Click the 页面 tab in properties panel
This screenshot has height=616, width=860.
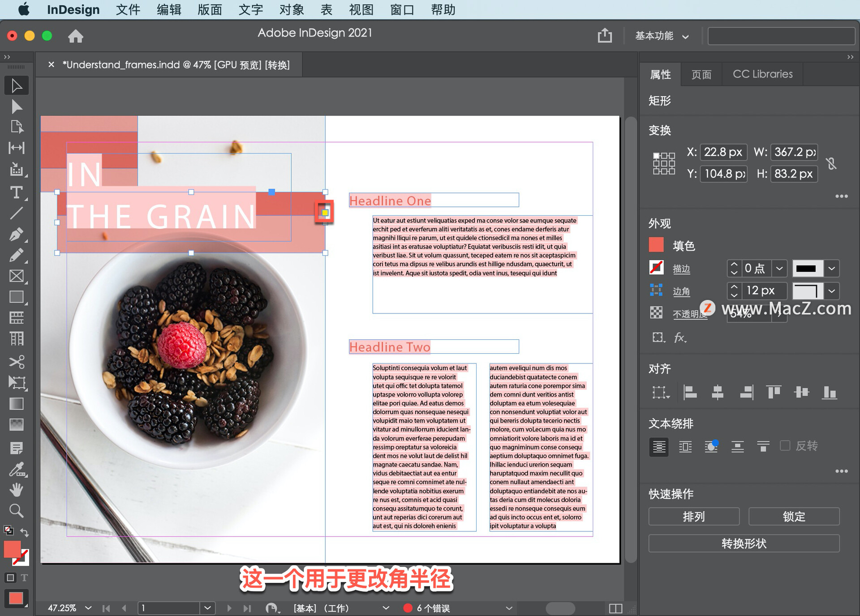pyautogui.click(x=704, y=74)
